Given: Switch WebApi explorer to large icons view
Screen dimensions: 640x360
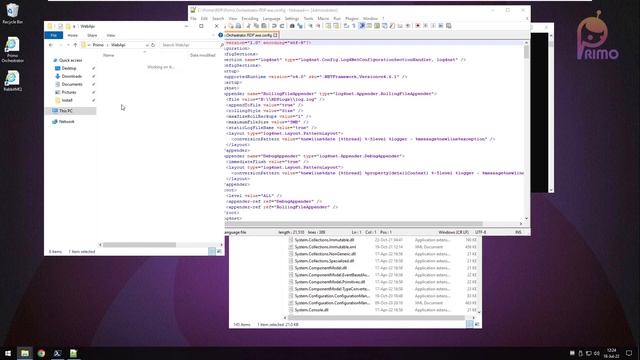Looking at the screenshot, I should coord(219,251).
